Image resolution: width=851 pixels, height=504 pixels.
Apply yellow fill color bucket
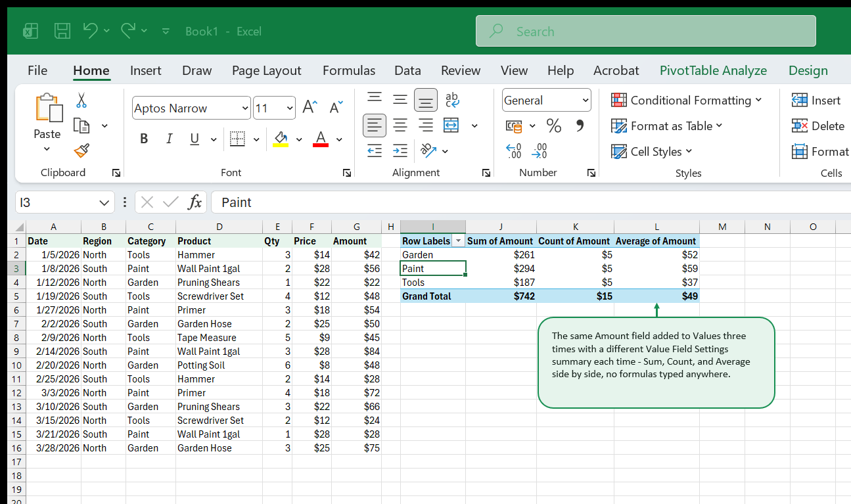pos(281,139)
